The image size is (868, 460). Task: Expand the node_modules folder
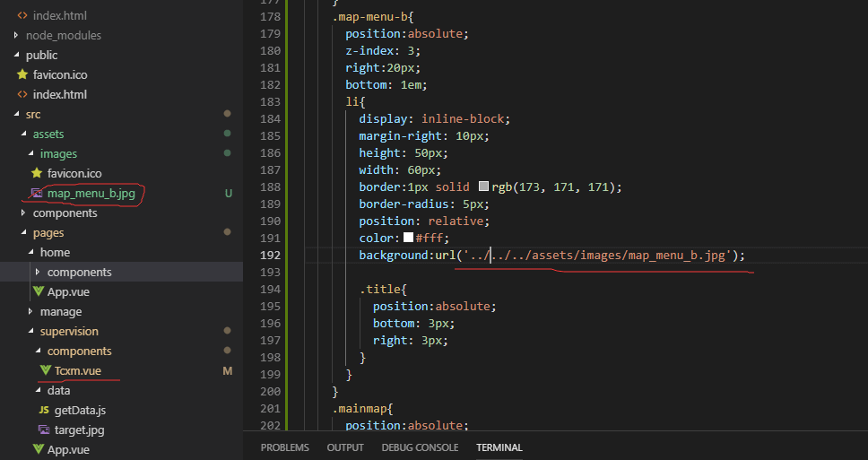click(16, 35)
